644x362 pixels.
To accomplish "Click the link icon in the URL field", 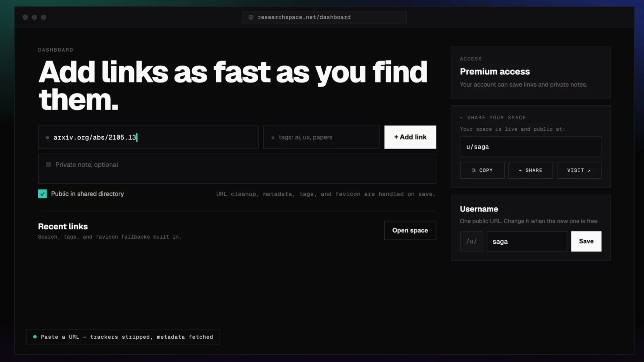I will pos(47,137).
